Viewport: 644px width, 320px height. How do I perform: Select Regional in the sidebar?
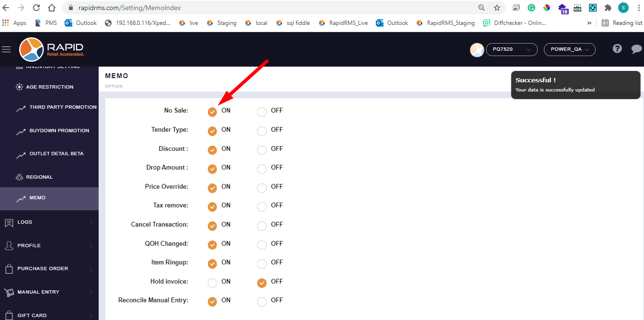39,177
